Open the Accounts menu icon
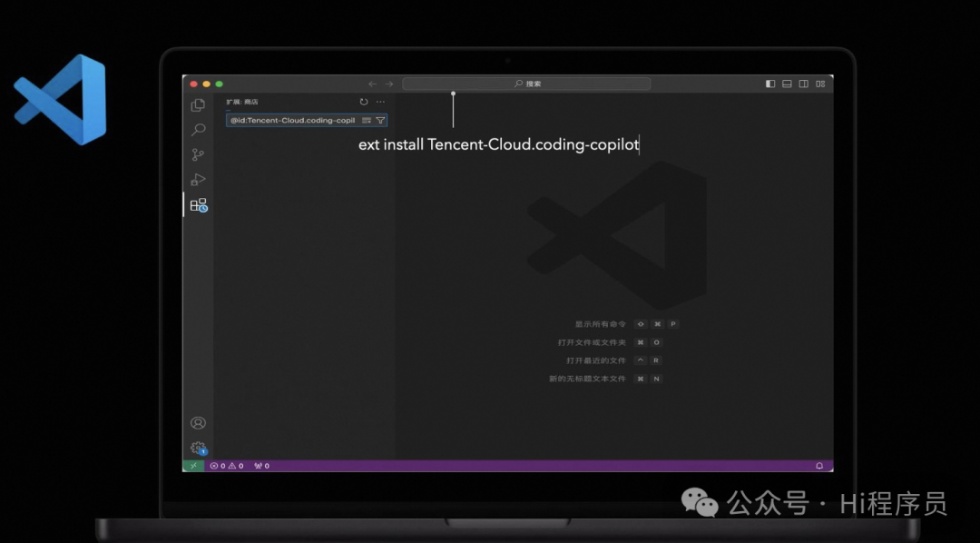The width and height of the screenshot is (980, 543). 198,423
